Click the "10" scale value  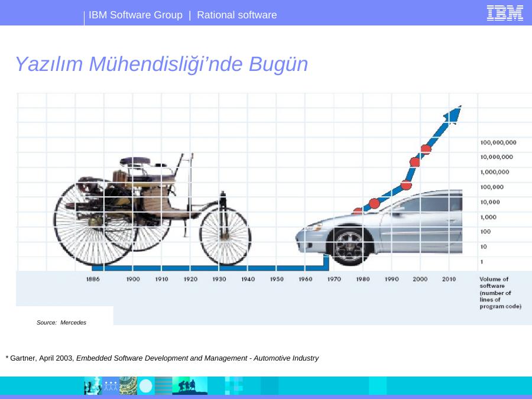point(484,246)
